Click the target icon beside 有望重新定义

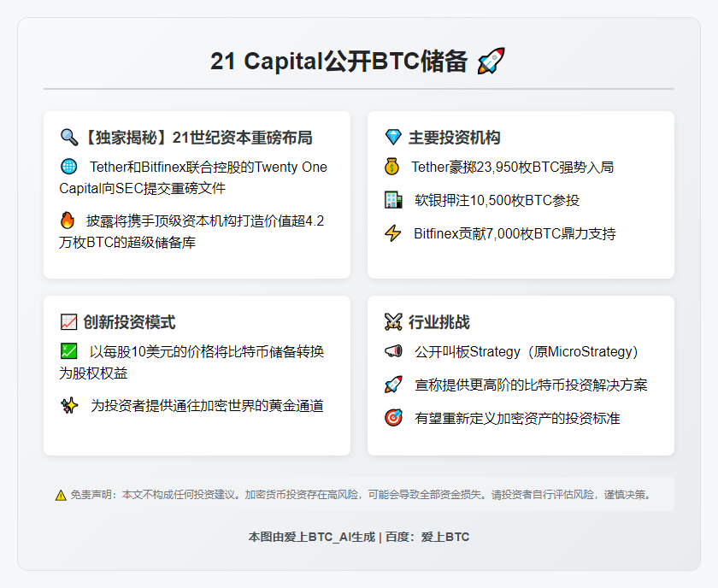(x=393, y=418)
